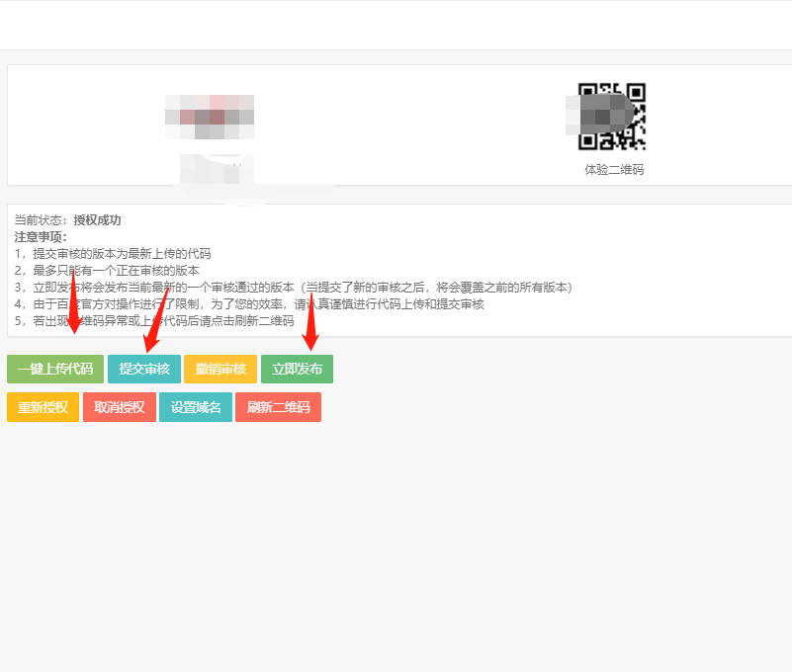Publish now using 立即发布 button

[297, 369]
